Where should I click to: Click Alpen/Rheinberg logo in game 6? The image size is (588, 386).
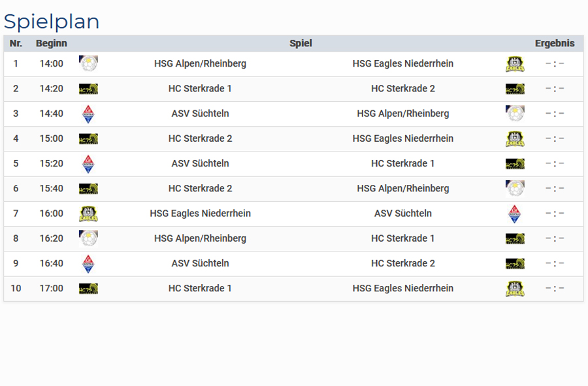(x=515, y=189)
